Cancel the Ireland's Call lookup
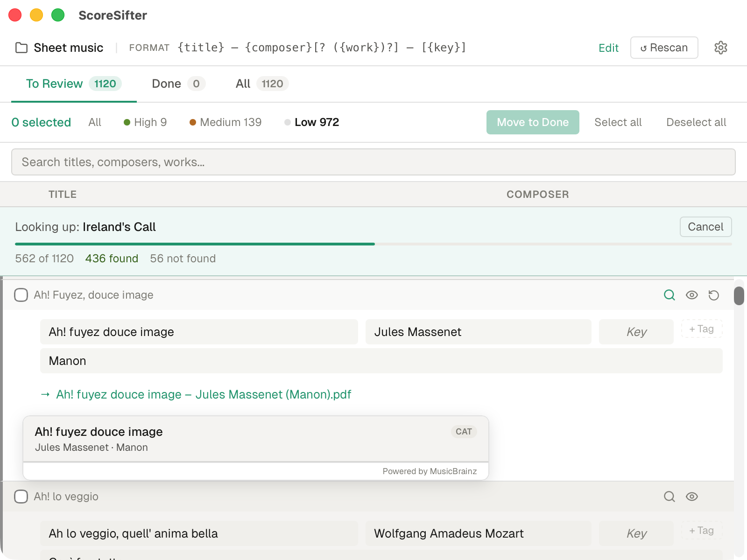The image size is (747, 560). click(705, 227)
